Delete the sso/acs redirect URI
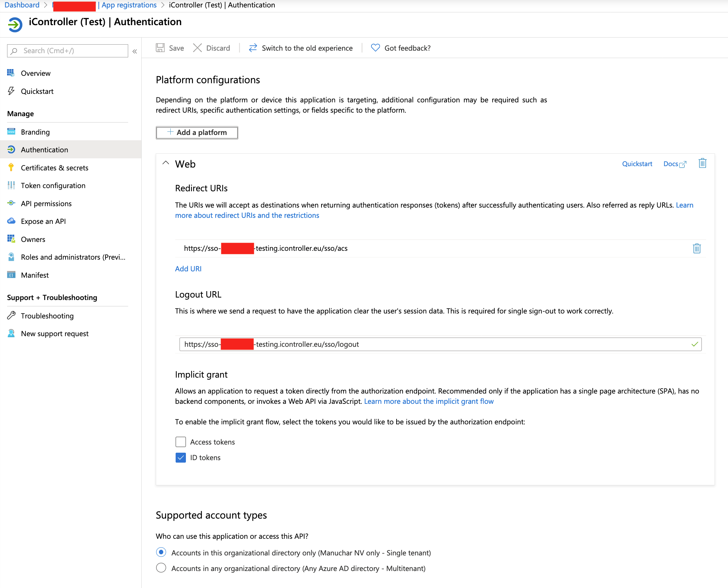 (x=697, y=248)
